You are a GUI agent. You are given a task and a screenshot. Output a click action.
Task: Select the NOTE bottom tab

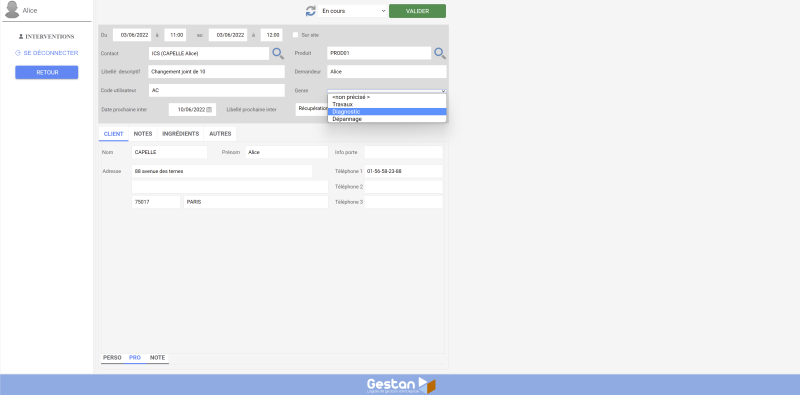(157, 358)
